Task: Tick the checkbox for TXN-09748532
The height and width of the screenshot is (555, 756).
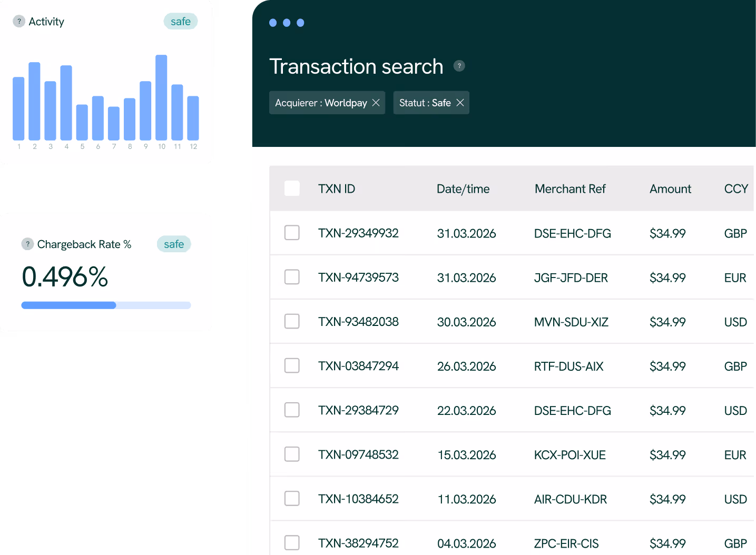Action: click(x=292, y=454)
